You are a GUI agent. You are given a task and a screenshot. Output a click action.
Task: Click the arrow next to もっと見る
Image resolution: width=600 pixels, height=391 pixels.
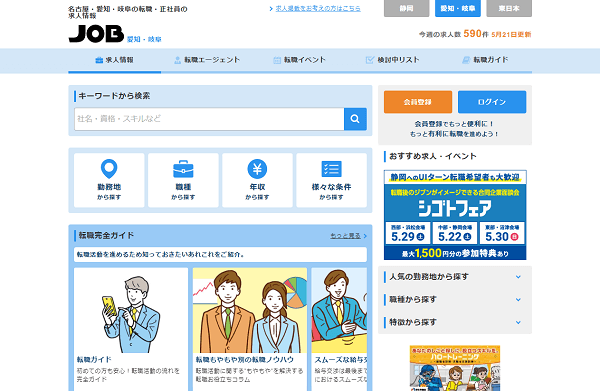click(365, 236)
